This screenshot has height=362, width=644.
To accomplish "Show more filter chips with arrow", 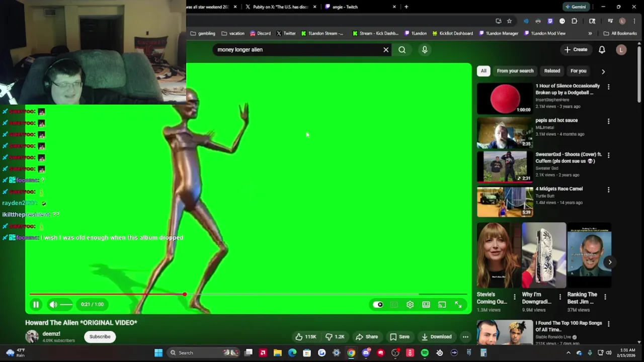I will coord(603,71).
